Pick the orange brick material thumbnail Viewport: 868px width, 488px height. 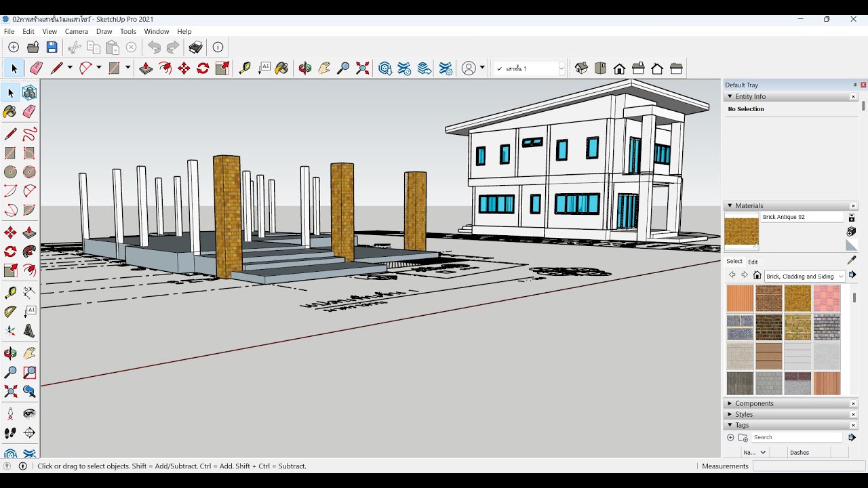740,298
